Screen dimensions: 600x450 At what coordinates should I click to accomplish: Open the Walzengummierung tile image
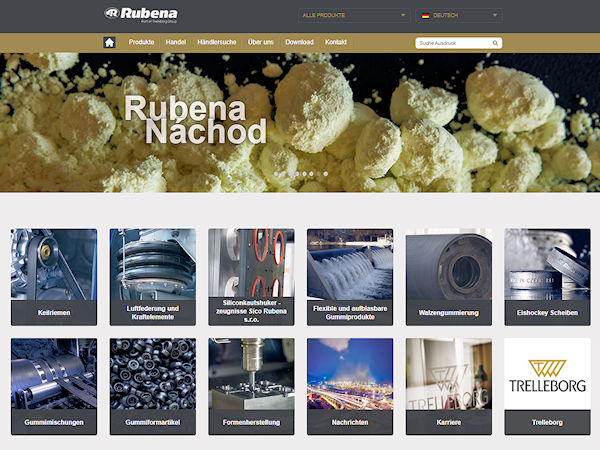pos(449,264)
